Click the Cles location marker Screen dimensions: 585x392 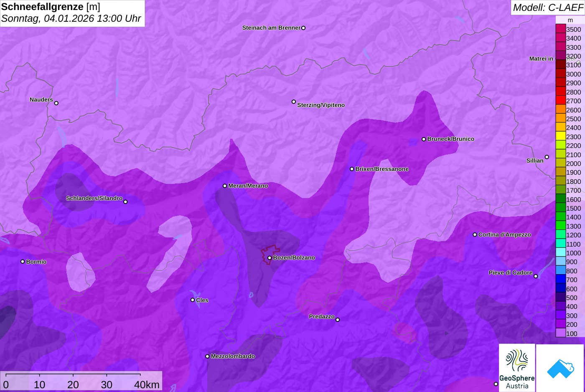(193, 300)
